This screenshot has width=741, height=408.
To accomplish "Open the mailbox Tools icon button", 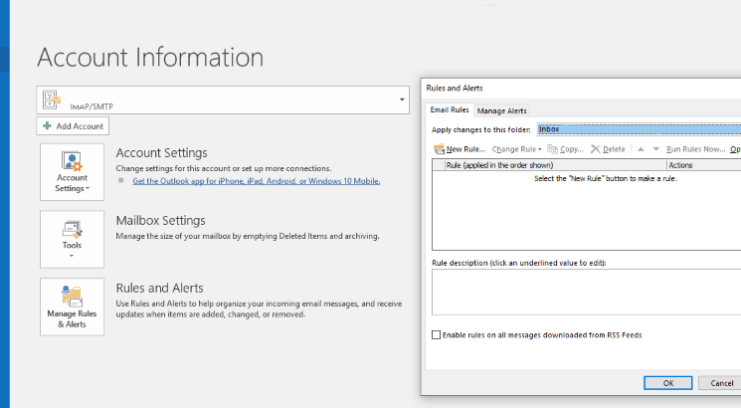I will [x=72, y=238].
